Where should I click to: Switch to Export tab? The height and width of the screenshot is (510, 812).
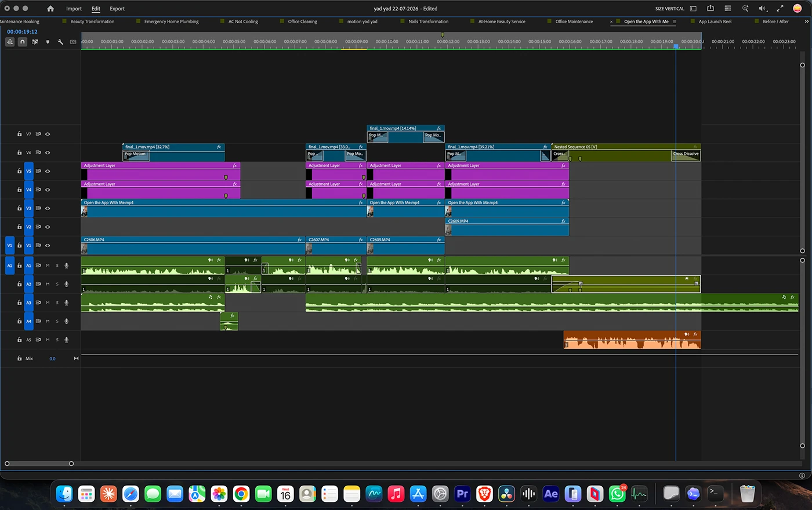pos(117,9)
